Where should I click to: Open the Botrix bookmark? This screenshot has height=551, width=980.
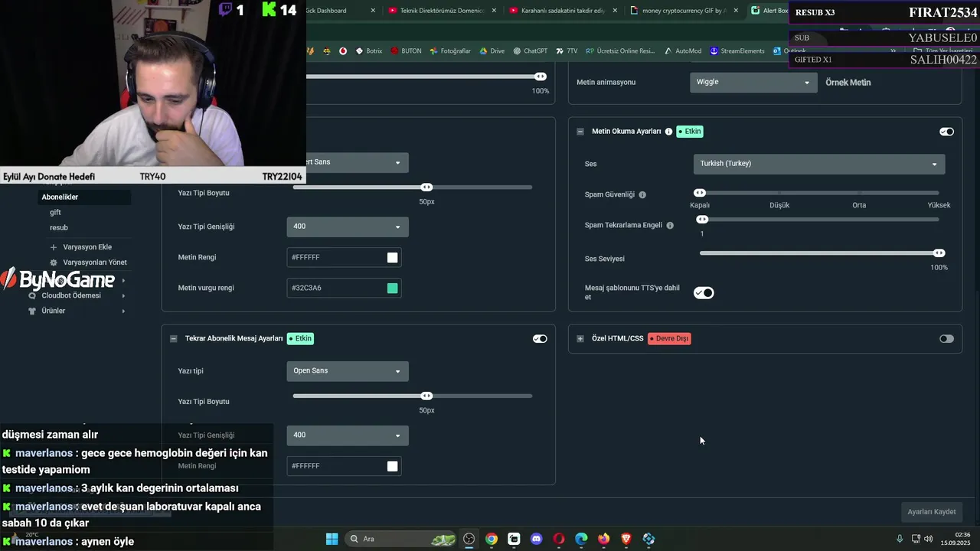368,51
